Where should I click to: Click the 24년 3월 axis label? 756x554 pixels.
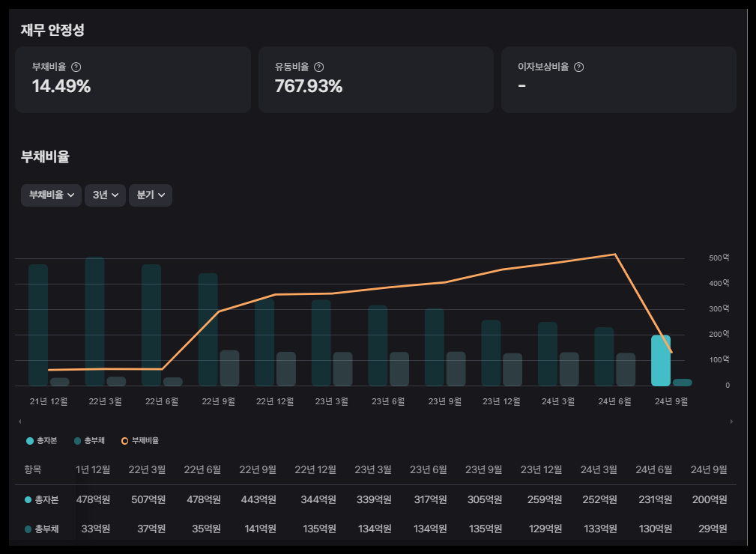pos(558,401)
